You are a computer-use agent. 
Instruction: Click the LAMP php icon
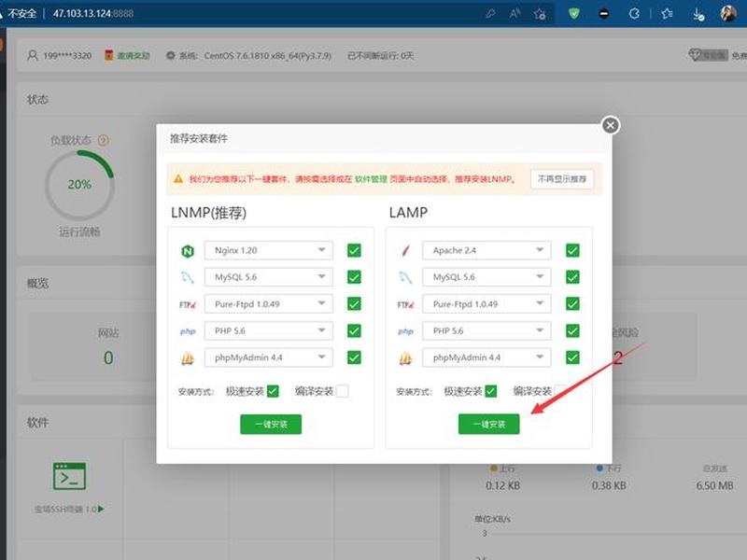405,331
